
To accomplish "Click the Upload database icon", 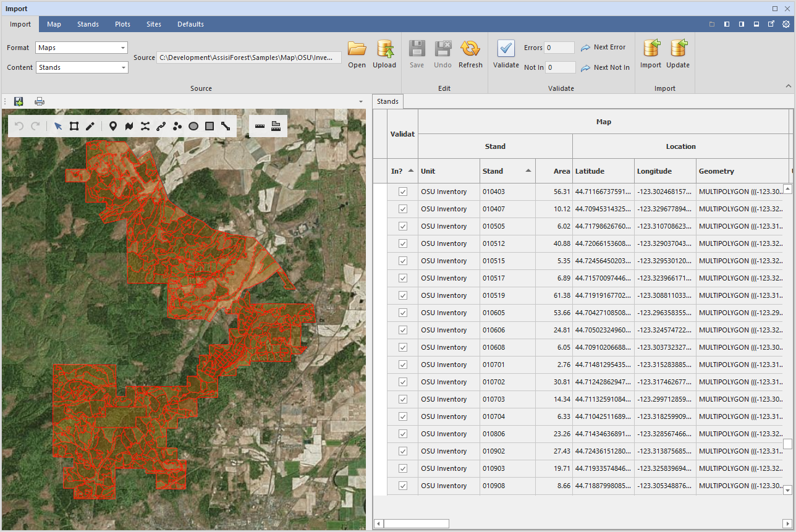I will click(384, 48).
